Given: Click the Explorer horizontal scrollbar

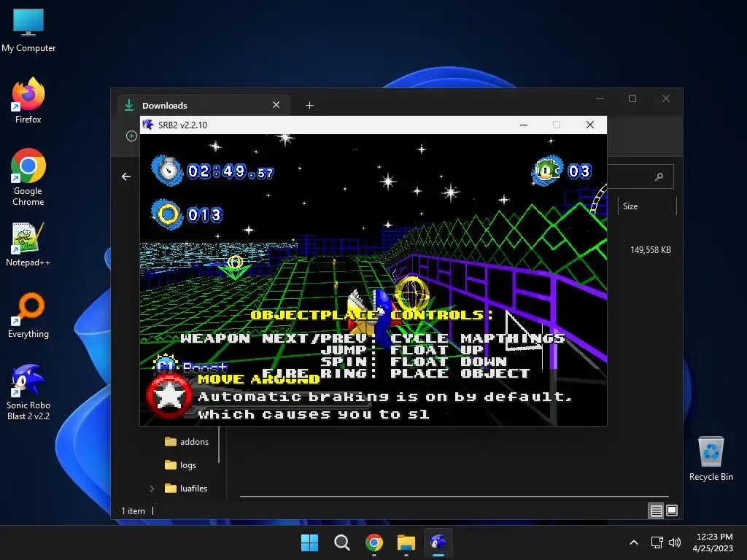Looking at the screenshot, I should (454, 497).
